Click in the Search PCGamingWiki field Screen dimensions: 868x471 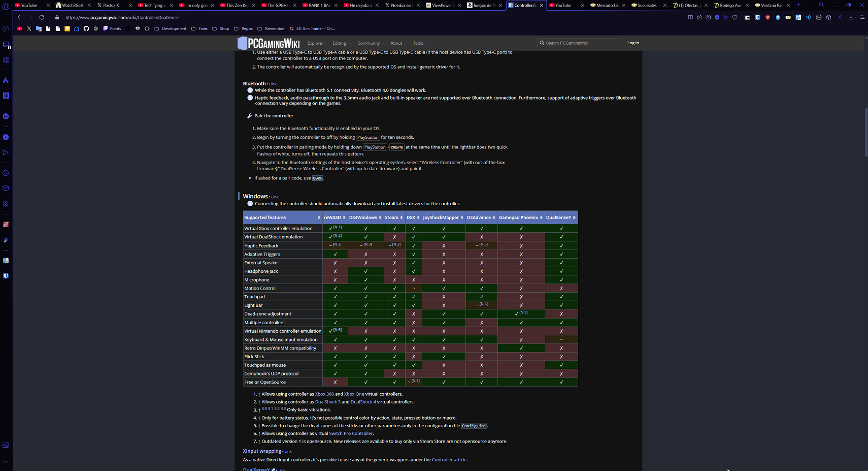(580, 43)
